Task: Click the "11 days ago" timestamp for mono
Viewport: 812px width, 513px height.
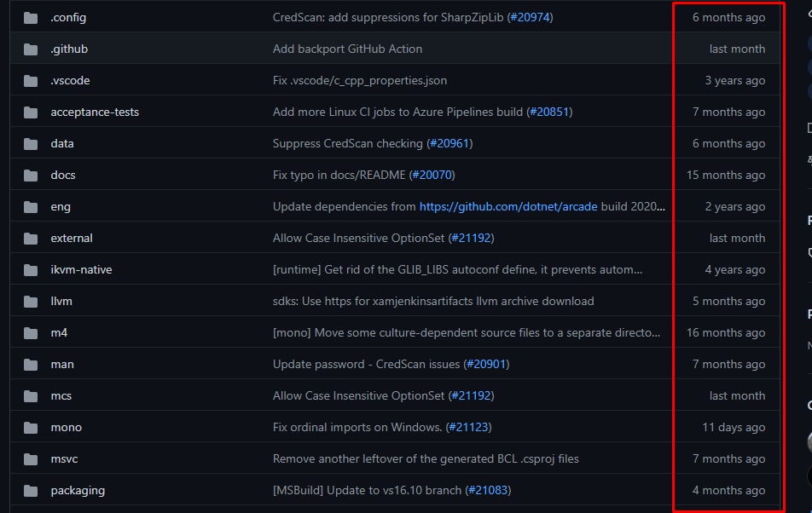Action: 734,428
